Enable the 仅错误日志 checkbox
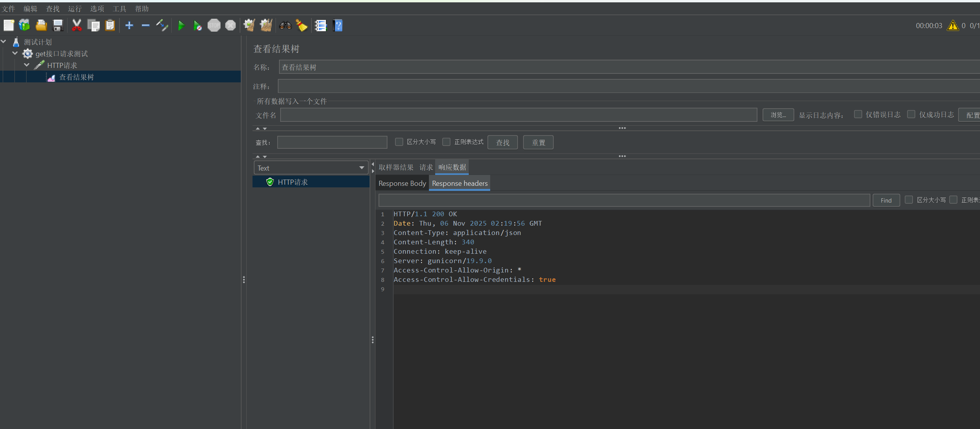Image resolution: width=980 pixels, height=429 pixels. click(858, 114)
